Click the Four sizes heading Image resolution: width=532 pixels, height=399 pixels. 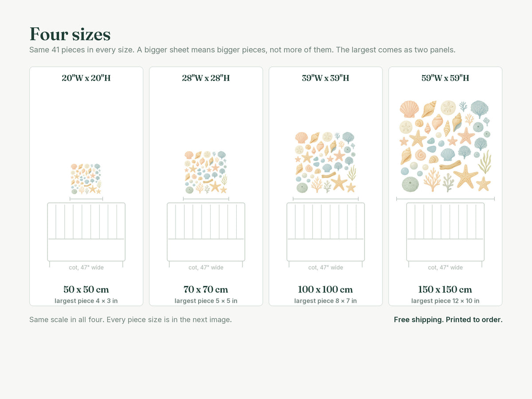[x=70, y=34]
